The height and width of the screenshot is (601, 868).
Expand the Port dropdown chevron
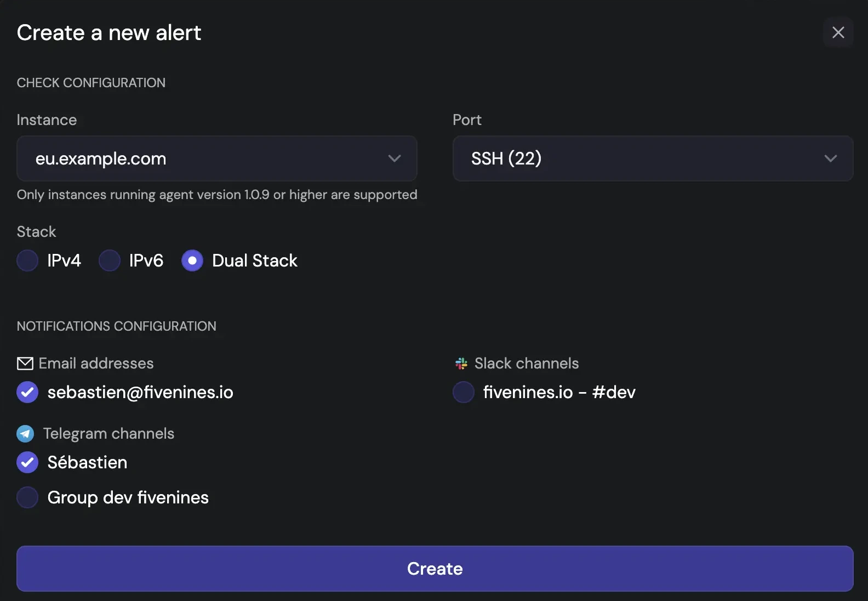click(830, 158)
